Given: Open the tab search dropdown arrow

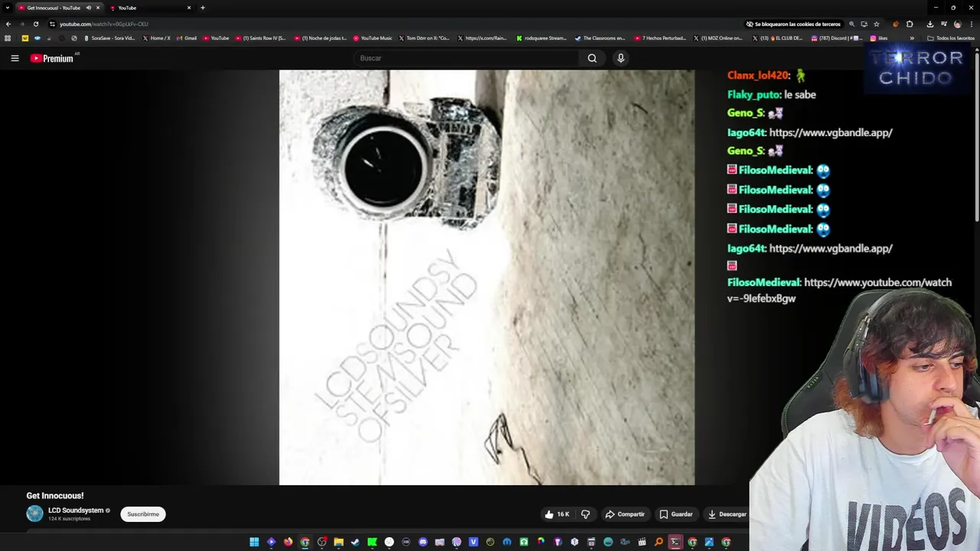Looking at the screenshot, I should 7,8.
